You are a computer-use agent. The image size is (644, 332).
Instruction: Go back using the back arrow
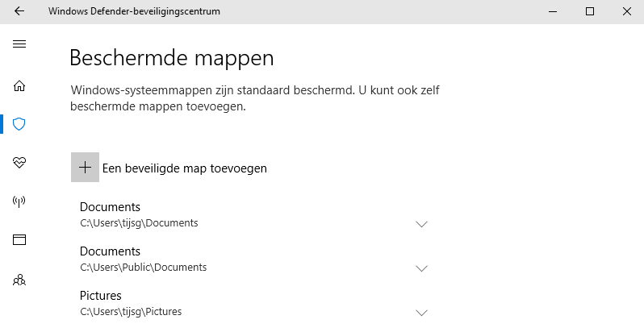click(19, 12)
